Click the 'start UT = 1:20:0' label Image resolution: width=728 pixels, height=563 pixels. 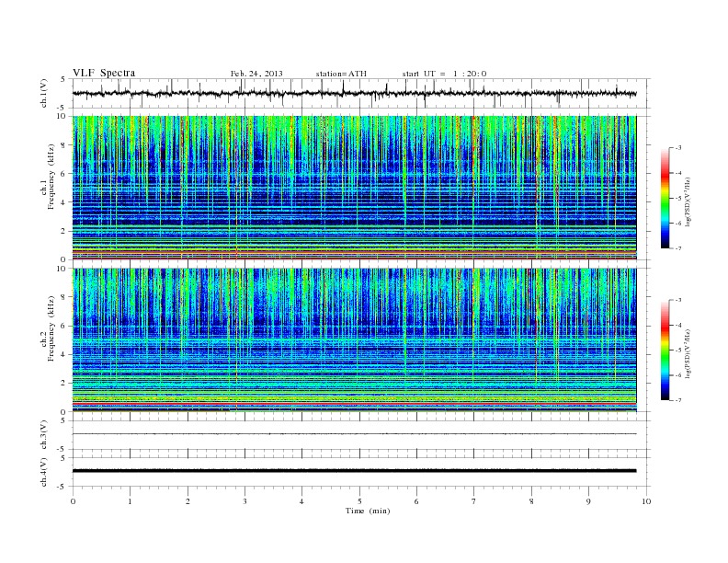pyautogui.click(x=444, y=74)
